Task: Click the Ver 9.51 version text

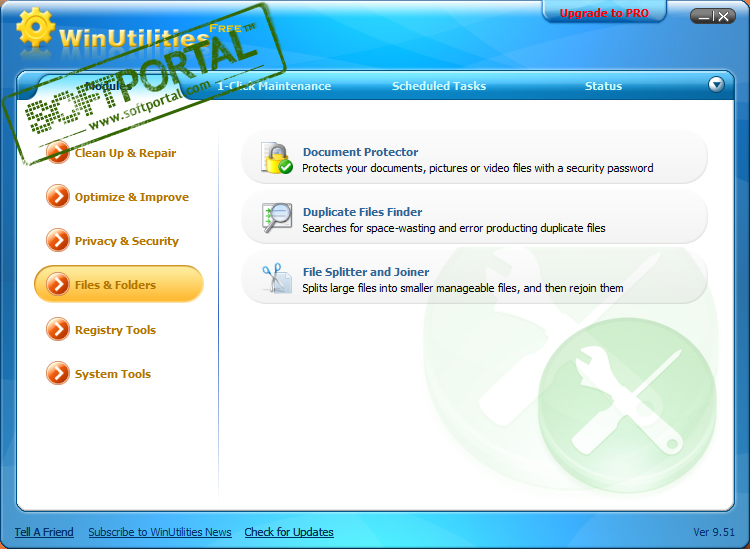Action: pos(714,532)
